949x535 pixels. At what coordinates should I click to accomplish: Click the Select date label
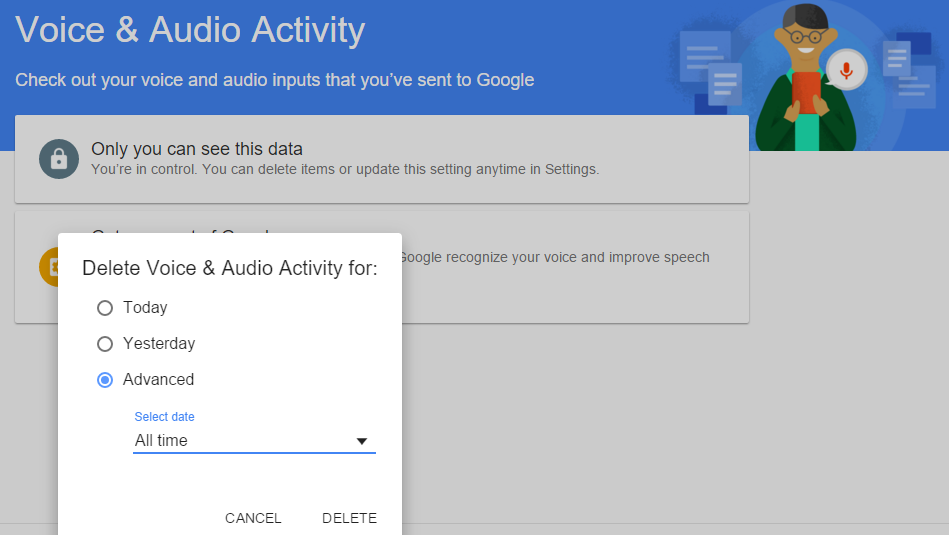(164, 416)
